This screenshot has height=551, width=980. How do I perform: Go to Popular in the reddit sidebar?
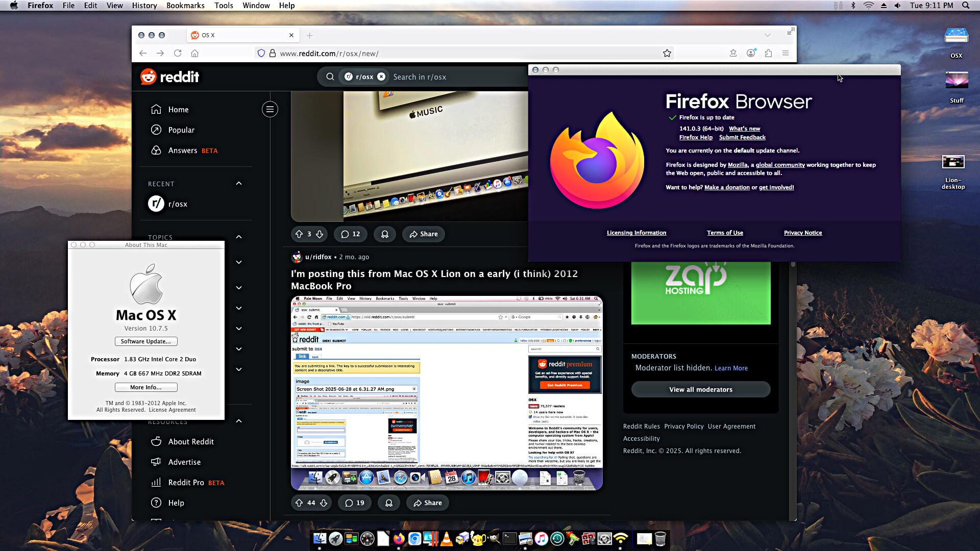[181, 130]
